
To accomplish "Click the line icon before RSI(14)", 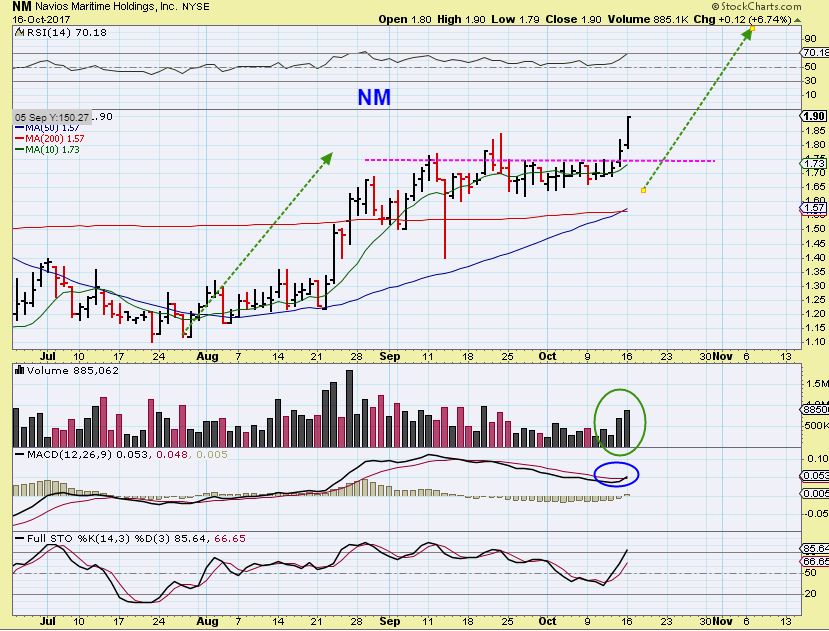I will pyautogui.click(x=20, y=32).
